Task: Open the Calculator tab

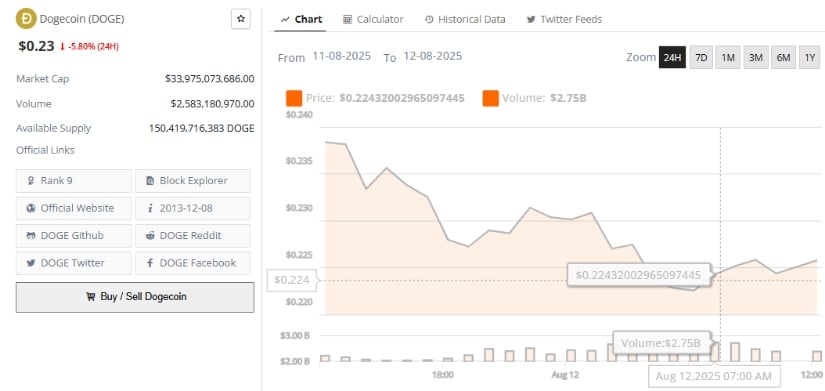Action: coord(373,19)
